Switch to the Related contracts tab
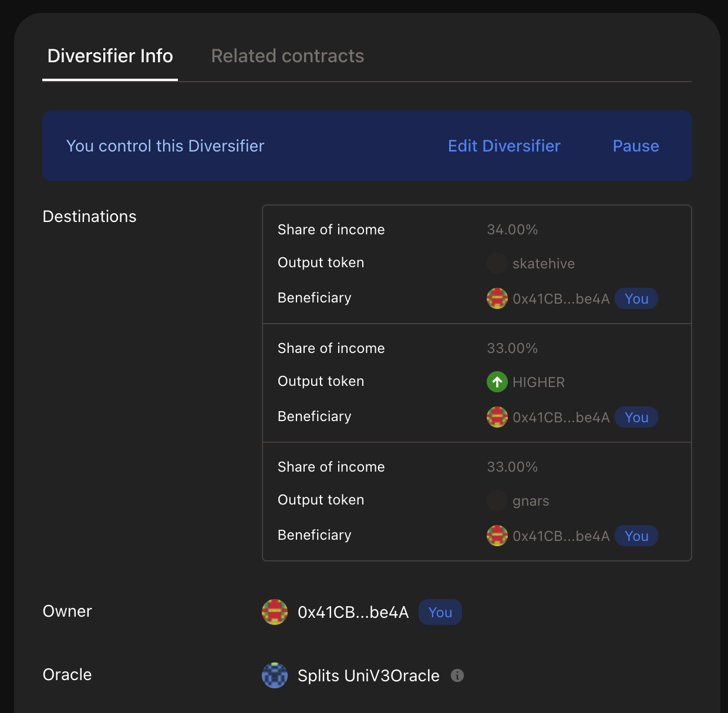 pyautogui.click(x=287, y=56)
